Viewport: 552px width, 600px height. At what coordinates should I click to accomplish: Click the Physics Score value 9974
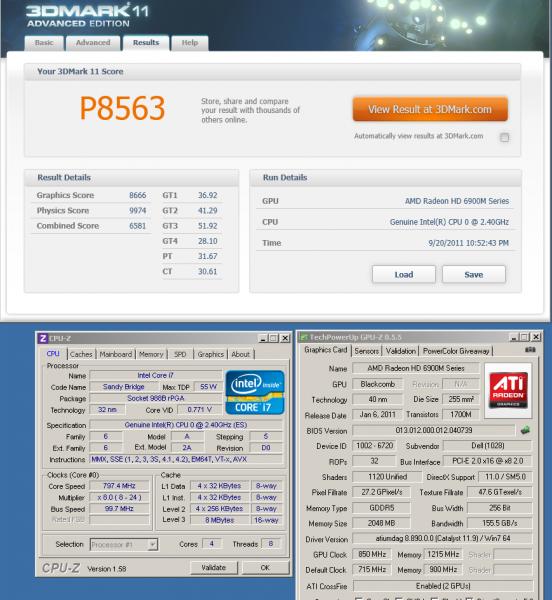(138, 210)
